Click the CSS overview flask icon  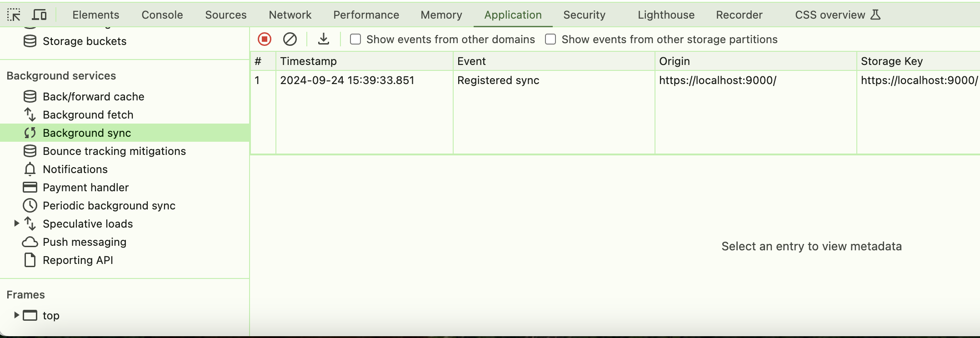(x=875, y=15)
